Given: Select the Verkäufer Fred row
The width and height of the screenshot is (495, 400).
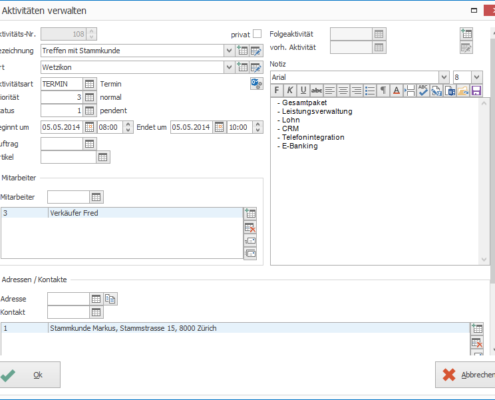Looking at the screenshot, I should pyautogui.click(x=122, y=213).
